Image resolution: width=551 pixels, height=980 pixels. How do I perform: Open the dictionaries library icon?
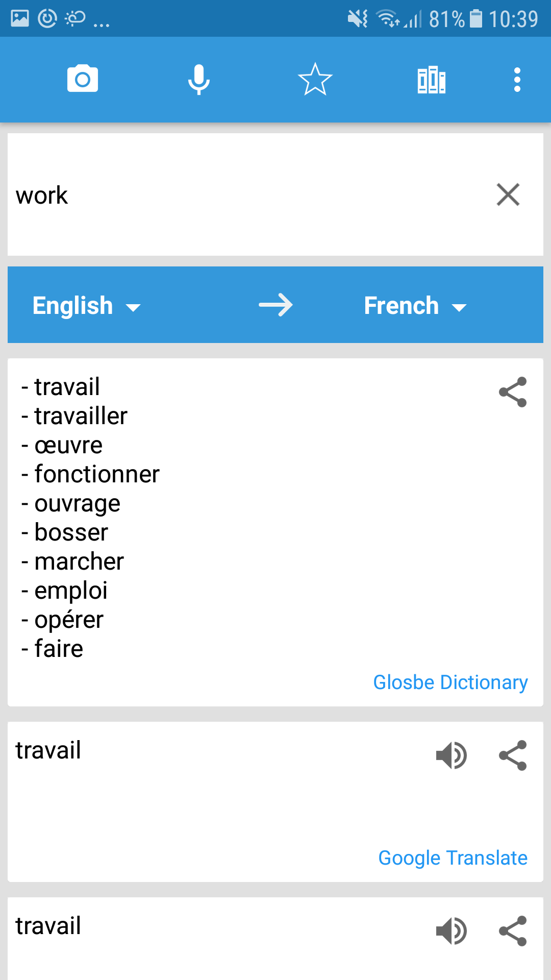(x=431, y=79)
